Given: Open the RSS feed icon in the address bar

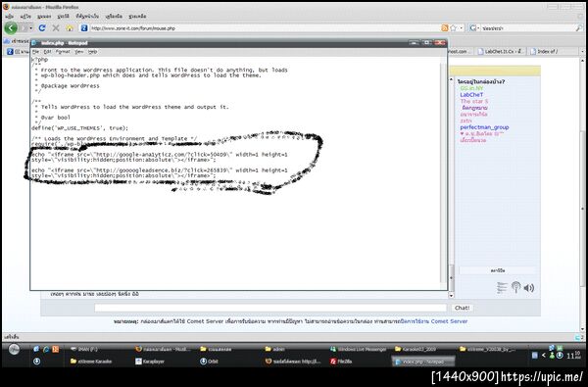Looking at the screenshot, I should pyautogui.click(x=445, y=28).
